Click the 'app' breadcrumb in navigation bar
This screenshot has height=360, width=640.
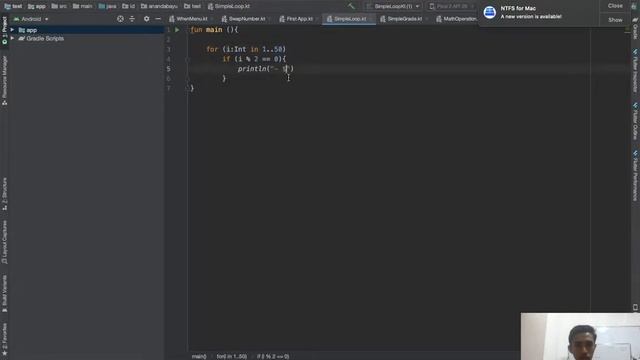click(x=37, y=7)
